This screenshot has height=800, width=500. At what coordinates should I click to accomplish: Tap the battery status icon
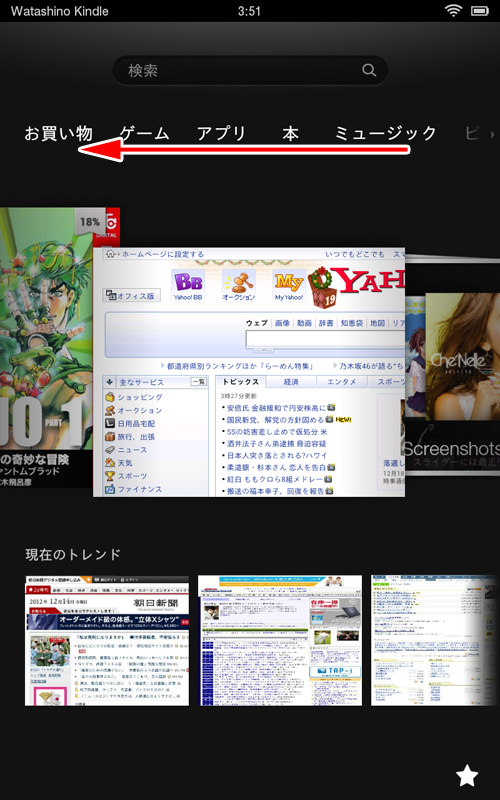pos(480,10)
